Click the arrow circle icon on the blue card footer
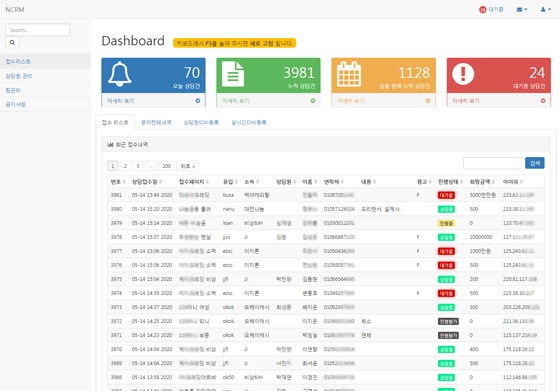560x391 pixels. [198, 101]
